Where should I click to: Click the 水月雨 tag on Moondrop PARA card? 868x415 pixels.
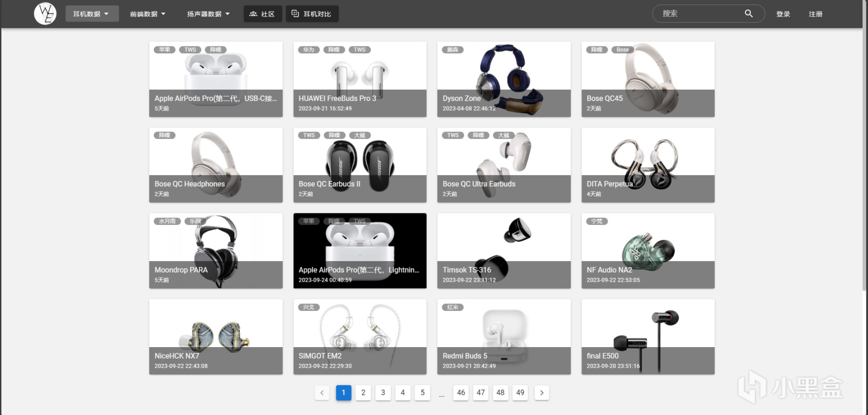tap(167, 221)
